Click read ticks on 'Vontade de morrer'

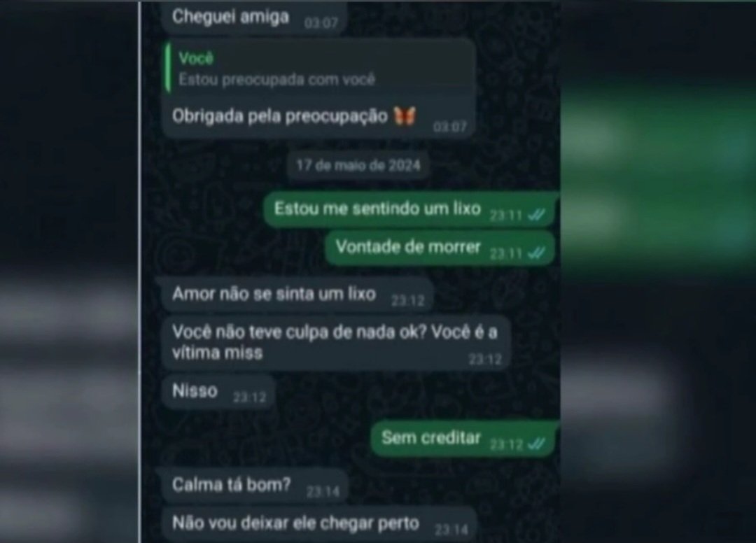pos(536,253)
